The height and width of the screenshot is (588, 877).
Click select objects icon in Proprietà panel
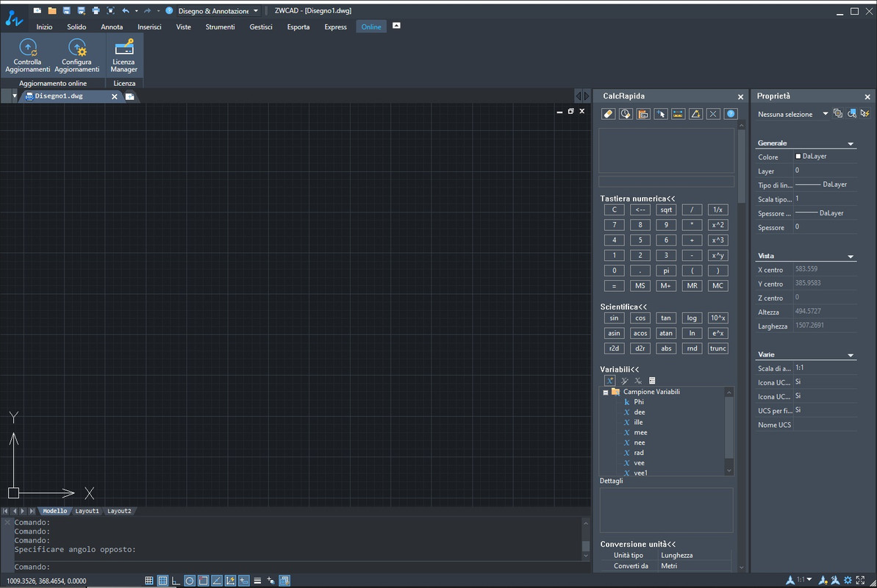(852, 114)
